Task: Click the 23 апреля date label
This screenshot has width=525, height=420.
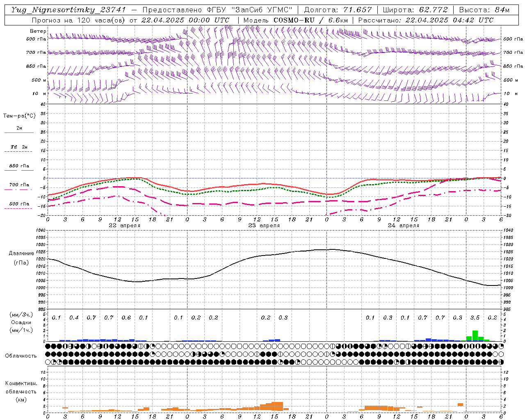Action: click(264, 226)
